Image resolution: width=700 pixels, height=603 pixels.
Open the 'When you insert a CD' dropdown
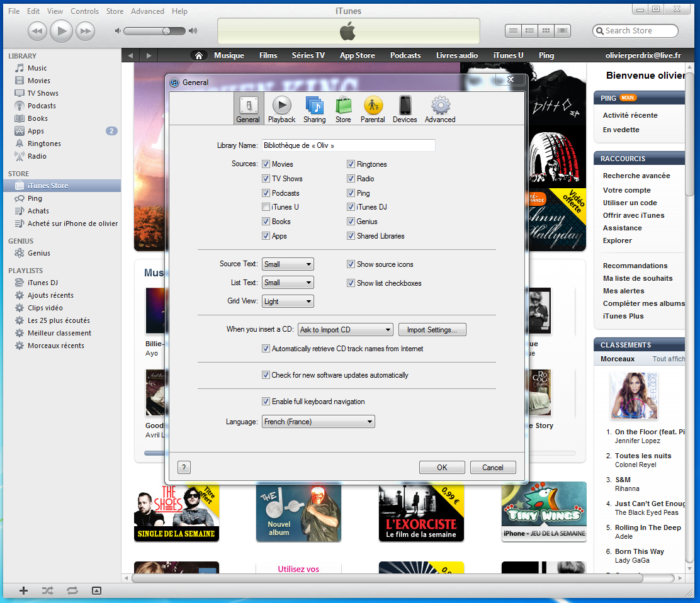[x=345, y=329]
